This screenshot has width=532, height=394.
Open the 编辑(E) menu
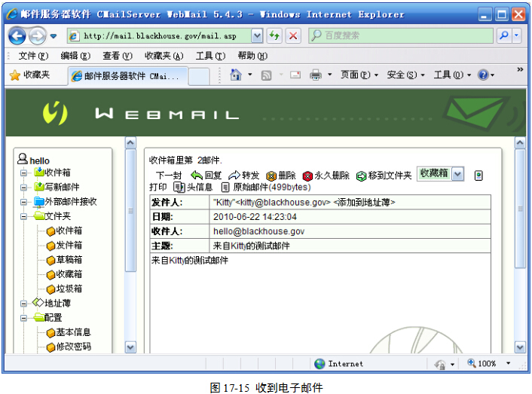(75, 56)
